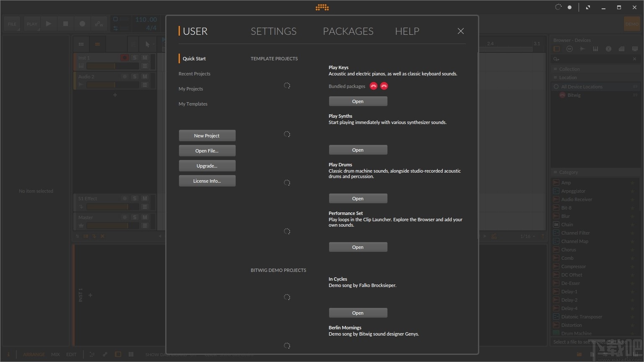Image resolution: width=644 pixels, height=362 pixels.
Task: Close the dashboard with X icon
Action: click(x=461, y=31)
